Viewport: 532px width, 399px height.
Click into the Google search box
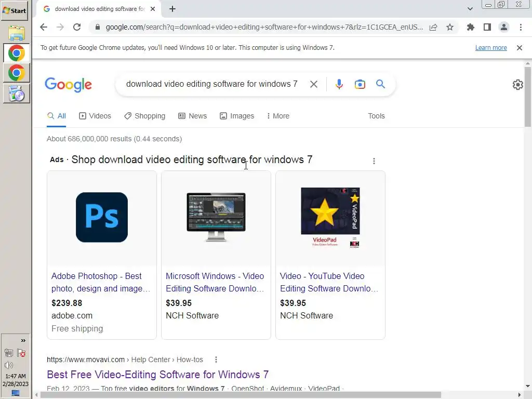tap(212, 84)
